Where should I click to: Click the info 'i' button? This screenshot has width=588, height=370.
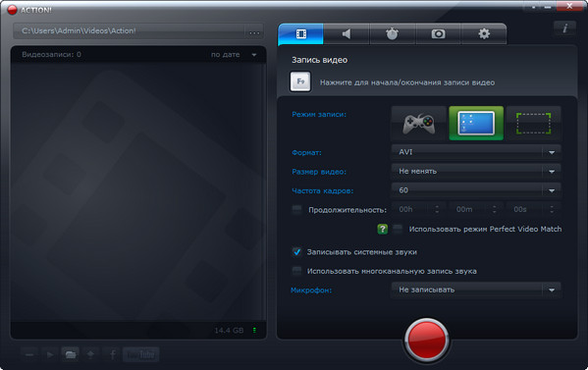click(x=564, y=28)
